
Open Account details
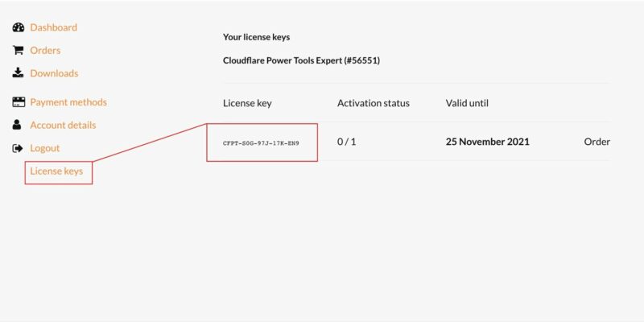click(x=63, y=125)
